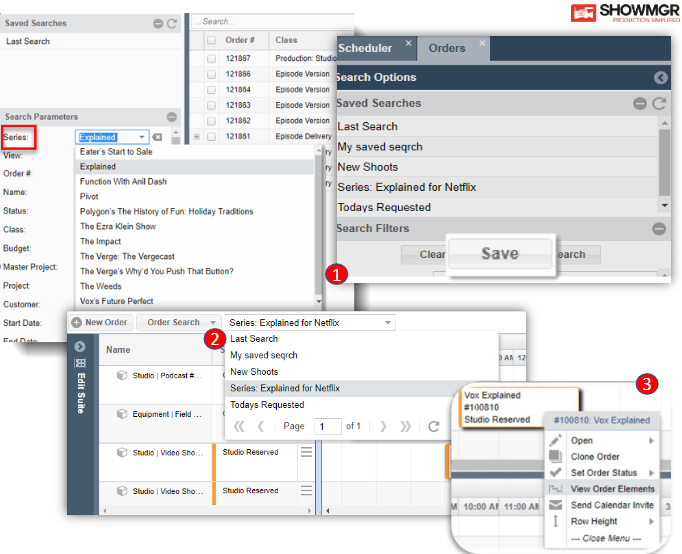Collapse the Search Parameters panel
This screenshot has height=554, width=682.
(172, 117)
